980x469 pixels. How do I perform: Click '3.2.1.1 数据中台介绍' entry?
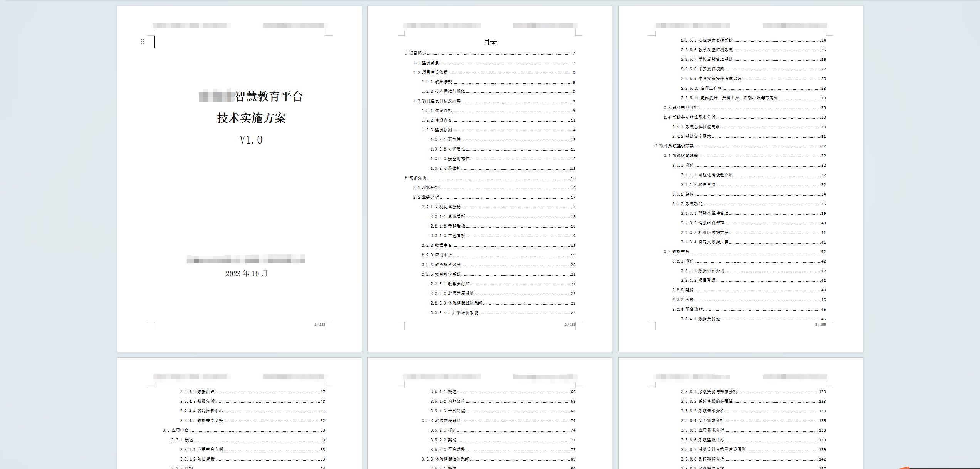point(753,271)
